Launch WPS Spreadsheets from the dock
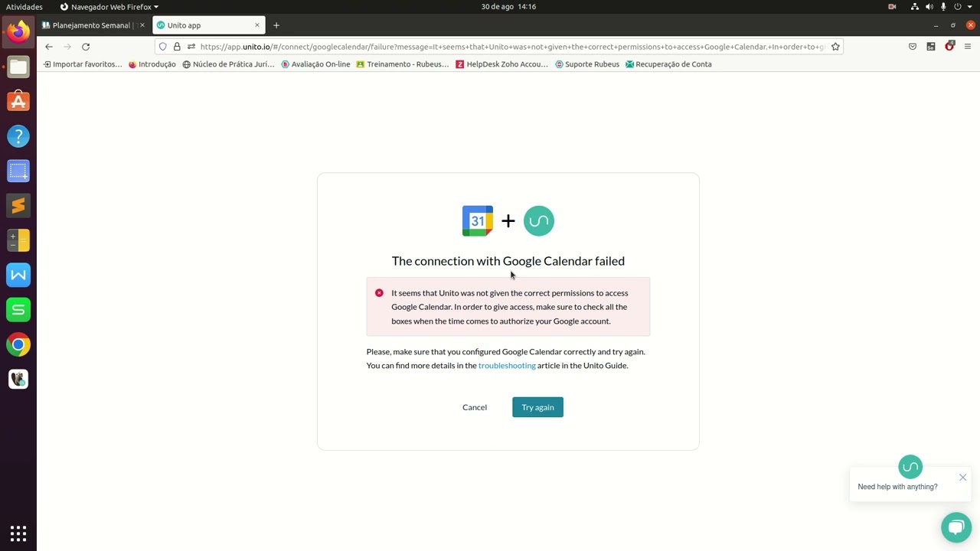The height and width of the screenshot is (551, 980). (18, 310)
